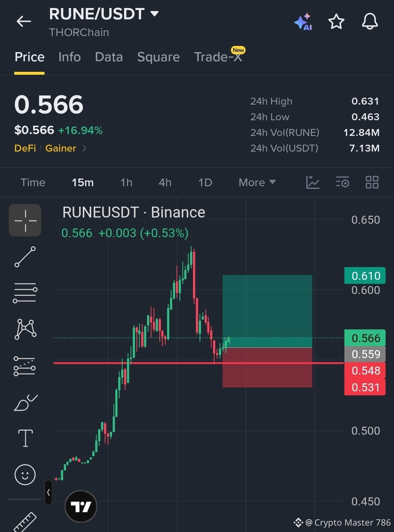394x532 pixels.
Task: Open the DeFi category tag
Action: 25,148
